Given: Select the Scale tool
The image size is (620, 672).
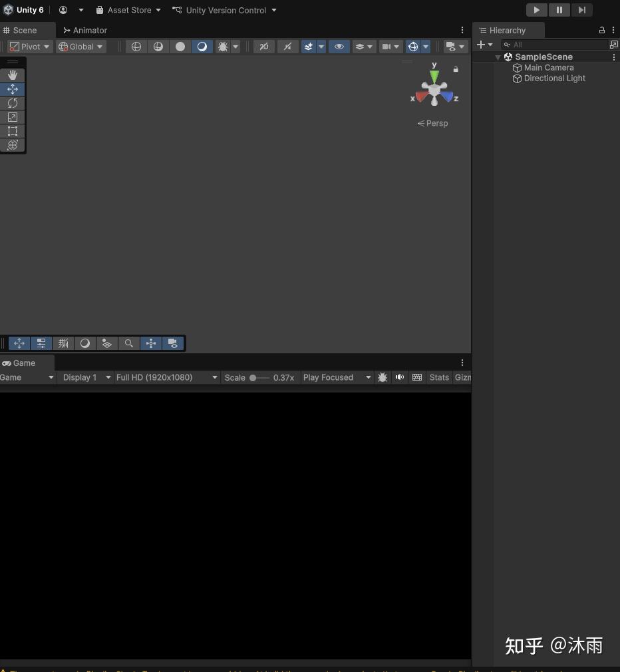Looking at the screenshot, I should click(x=13, y=117).
